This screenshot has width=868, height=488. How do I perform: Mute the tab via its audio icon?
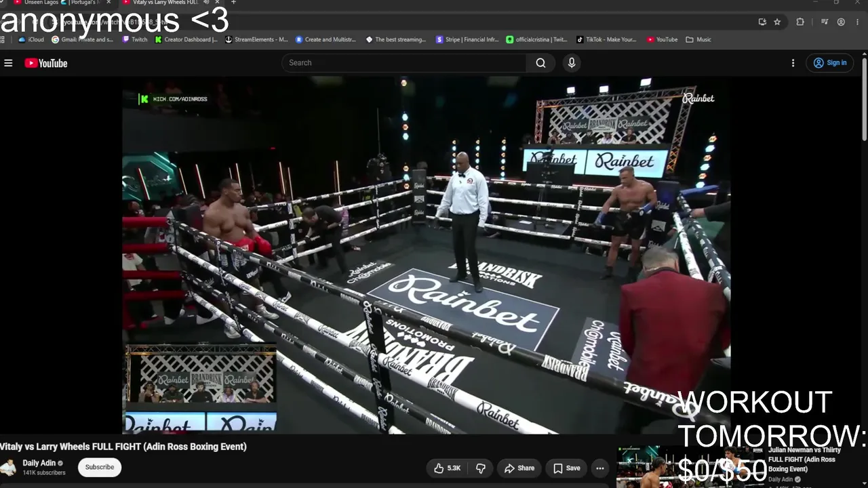point(206,3)
